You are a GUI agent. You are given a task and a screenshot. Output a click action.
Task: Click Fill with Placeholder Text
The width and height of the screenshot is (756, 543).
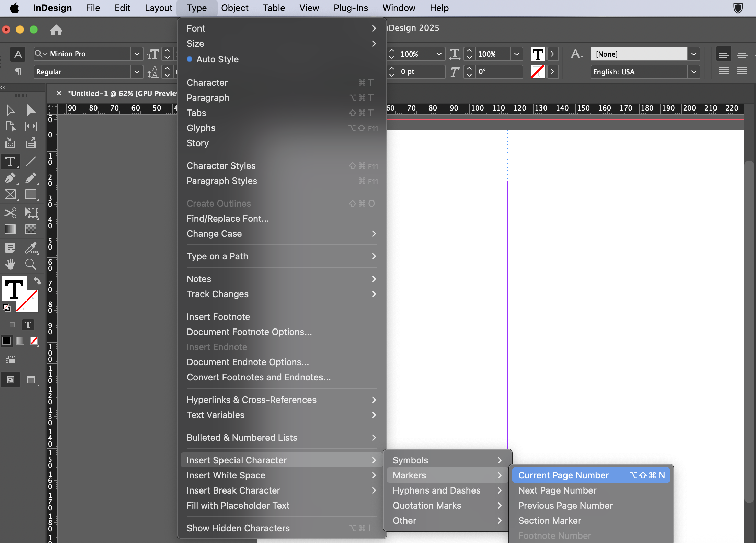[282, 506]
